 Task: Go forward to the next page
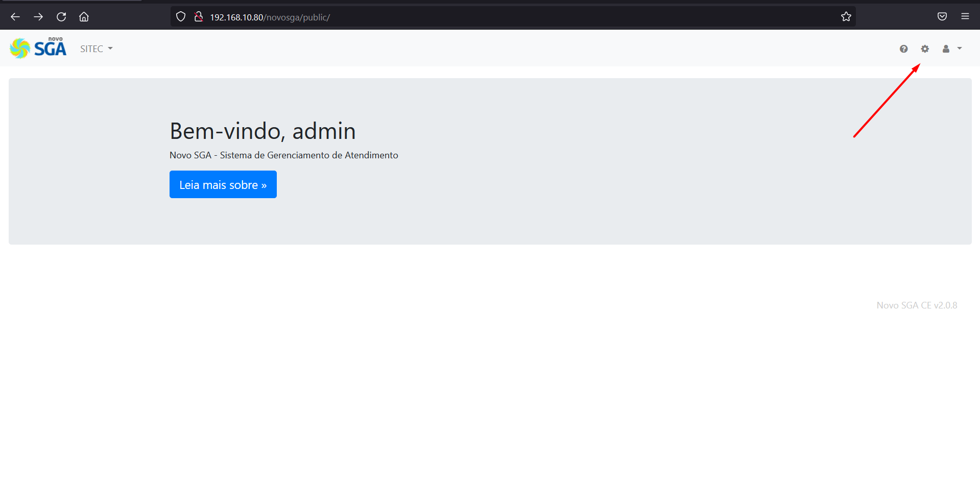(x=38, y=17)
